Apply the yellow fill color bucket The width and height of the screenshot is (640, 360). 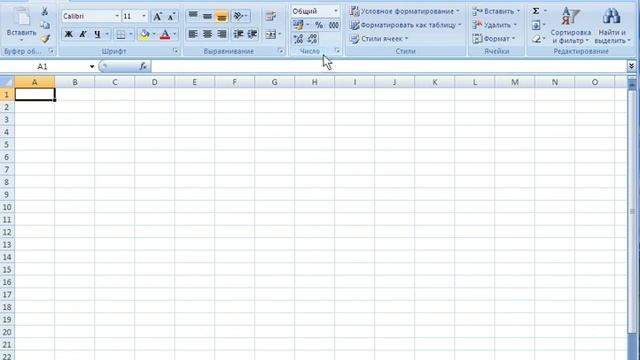click(144, 34)
